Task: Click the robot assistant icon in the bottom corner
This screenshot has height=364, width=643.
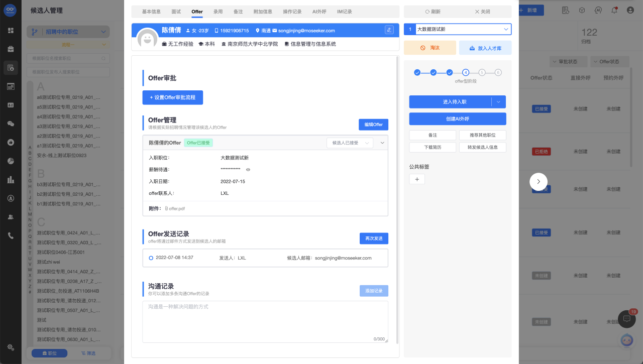Action: click(x=626, y=340)
